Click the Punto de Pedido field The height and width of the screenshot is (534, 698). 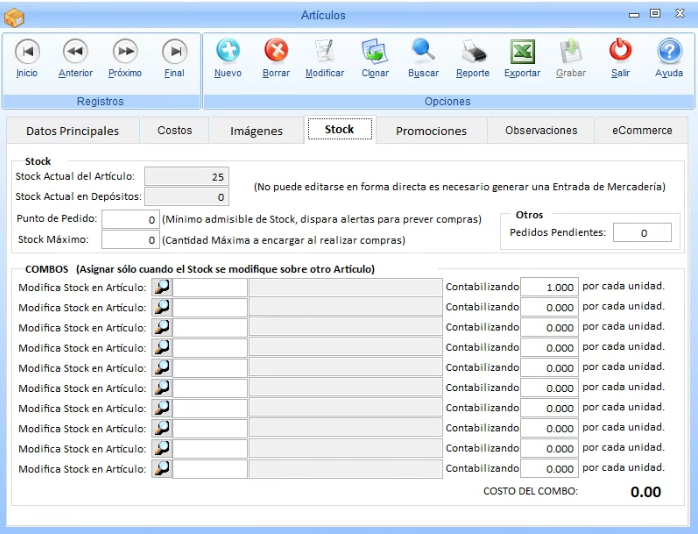(x=130, y=219)
